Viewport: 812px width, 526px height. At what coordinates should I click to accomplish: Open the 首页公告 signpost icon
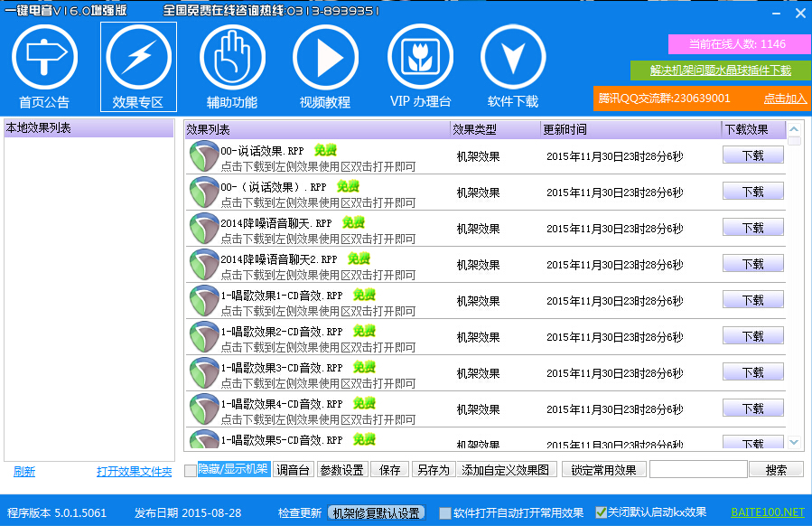[x=45, y=56]
